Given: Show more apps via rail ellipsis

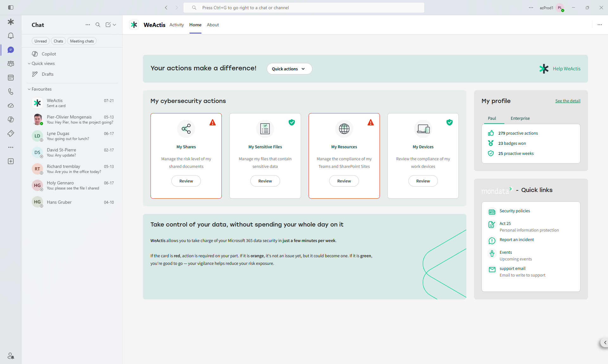Looking at the screenshot, I should pyautogui.click(x=11, y=147).
